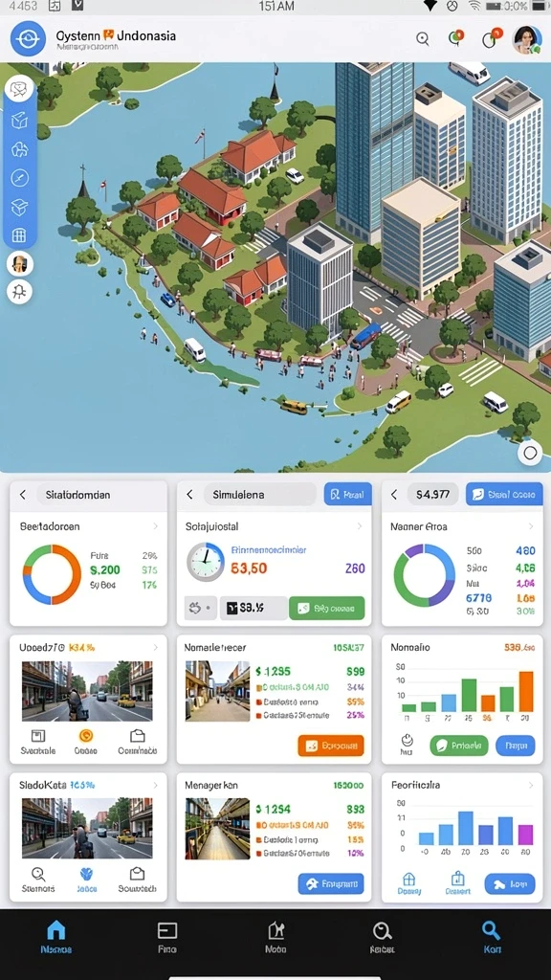
Task: Switch to the Fino tab in the bottom bar
Action: click(x=166, y=937)
